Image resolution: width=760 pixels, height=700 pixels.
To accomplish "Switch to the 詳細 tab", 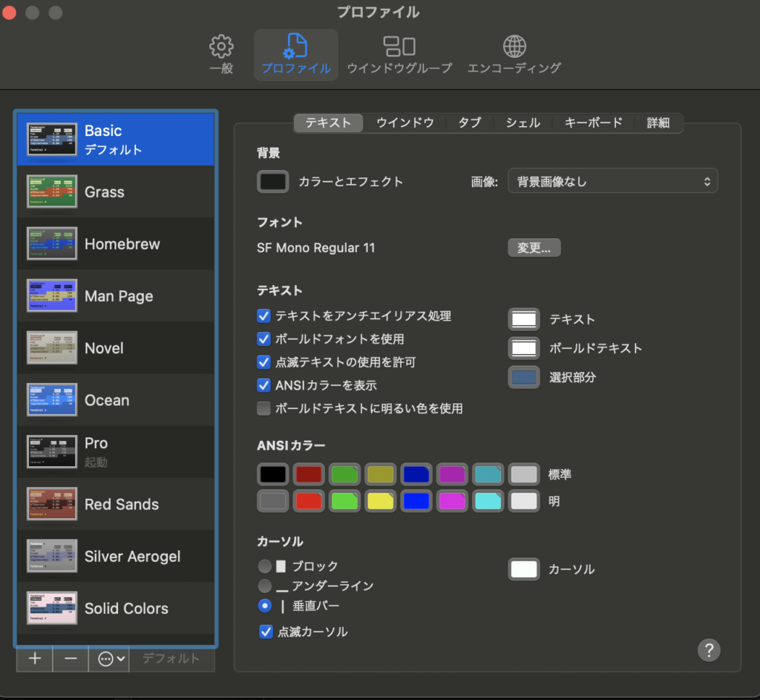I will [658, 122].
